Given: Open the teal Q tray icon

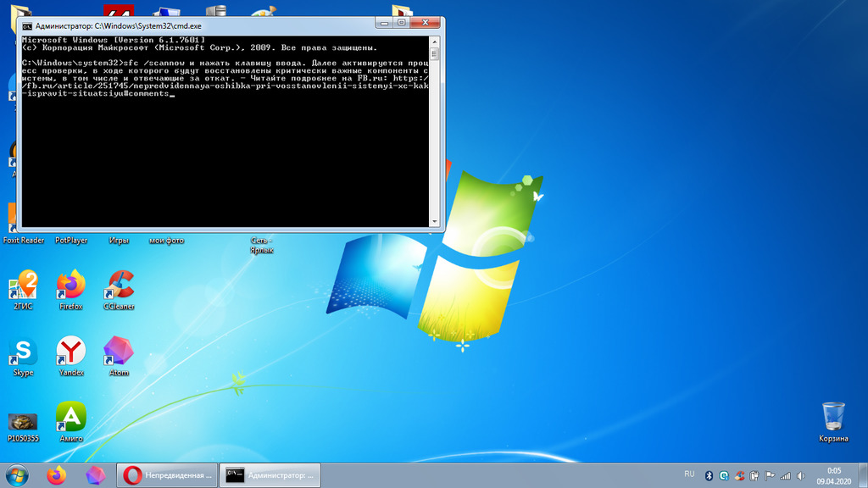Looking at the screenshot, I should 724,476.
